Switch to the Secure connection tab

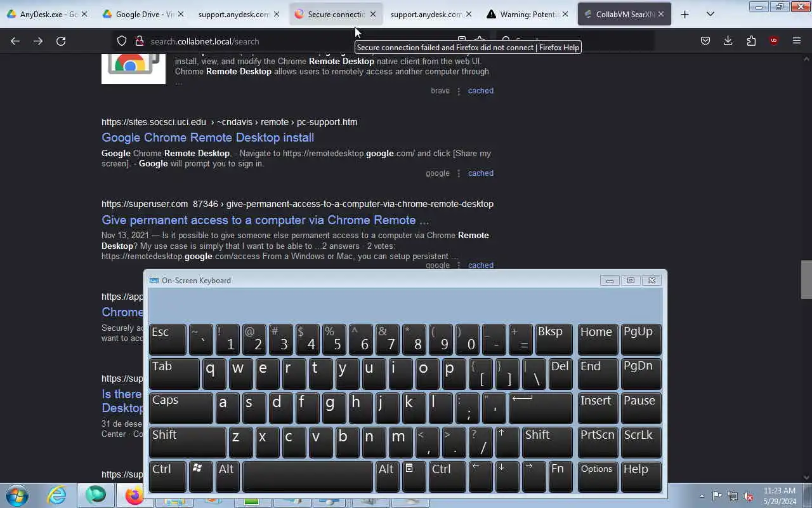coord(336,14)
